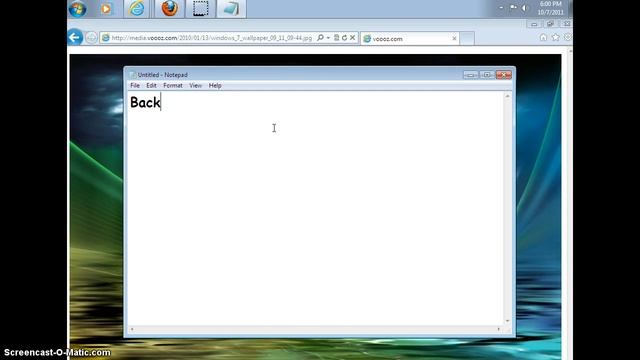Restore the Internet Explorer window
Image resolution: width=640 pixels, height=360 pixels.
point(550,24)
